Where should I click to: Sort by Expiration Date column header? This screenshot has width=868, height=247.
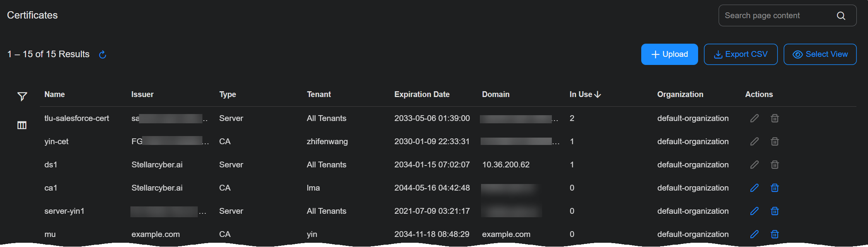click(x=422, y=94)
